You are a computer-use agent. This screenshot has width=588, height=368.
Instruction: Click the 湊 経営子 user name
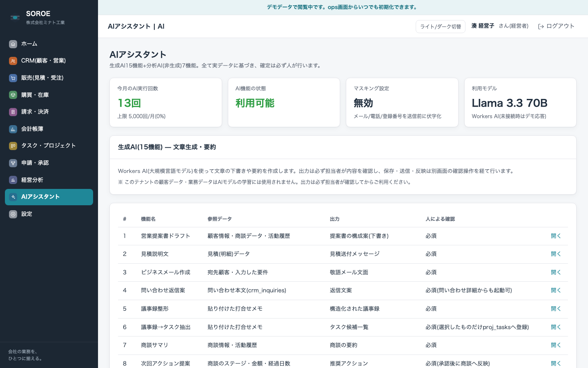[x=483, y=26]
